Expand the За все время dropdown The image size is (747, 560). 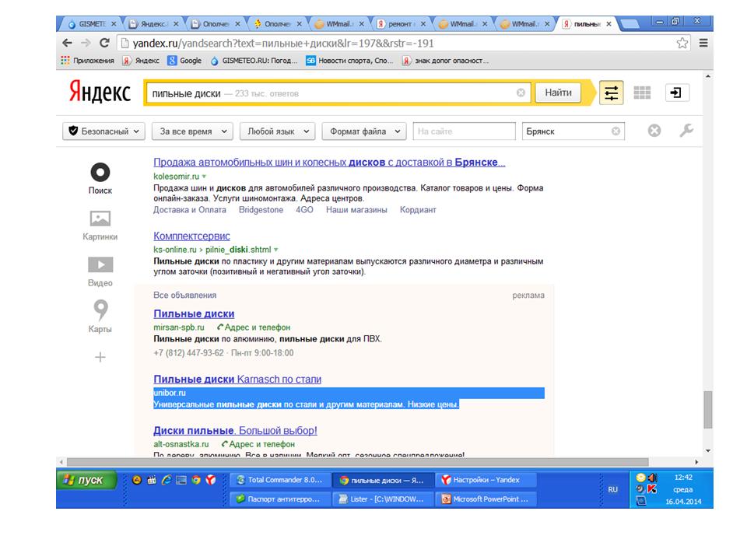[192, 131]
